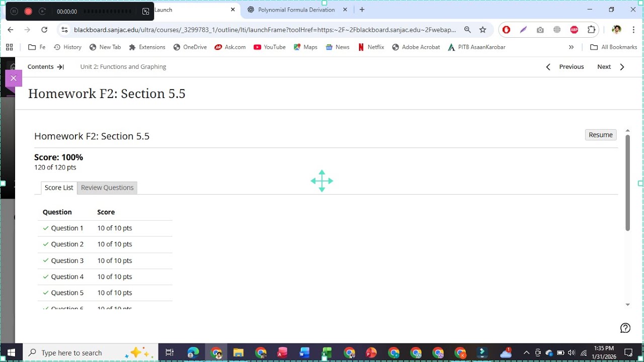Open the Chrome profile avatar

pyautogui.click(x=616, y=30)
